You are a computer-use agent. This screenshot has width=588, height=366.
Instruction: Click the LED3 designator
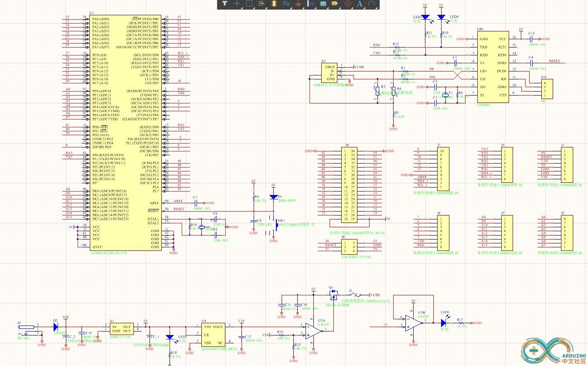coord(418,17)
